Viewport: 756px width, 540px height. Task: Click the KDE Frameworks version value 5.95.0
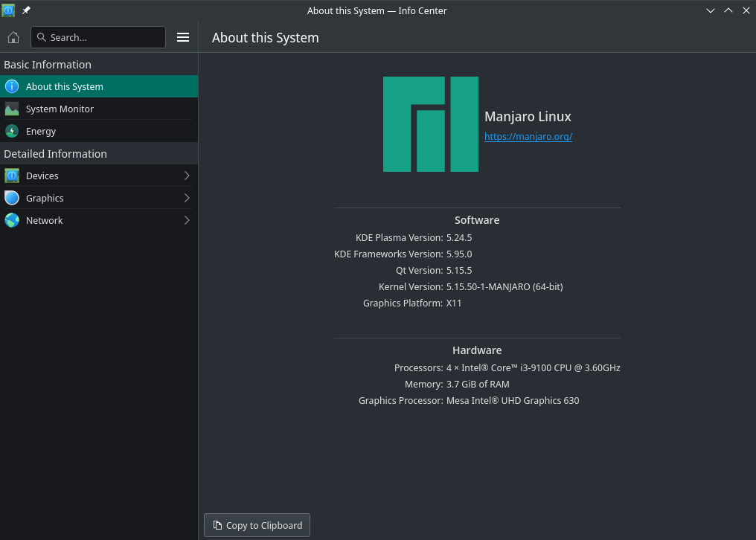459,254
